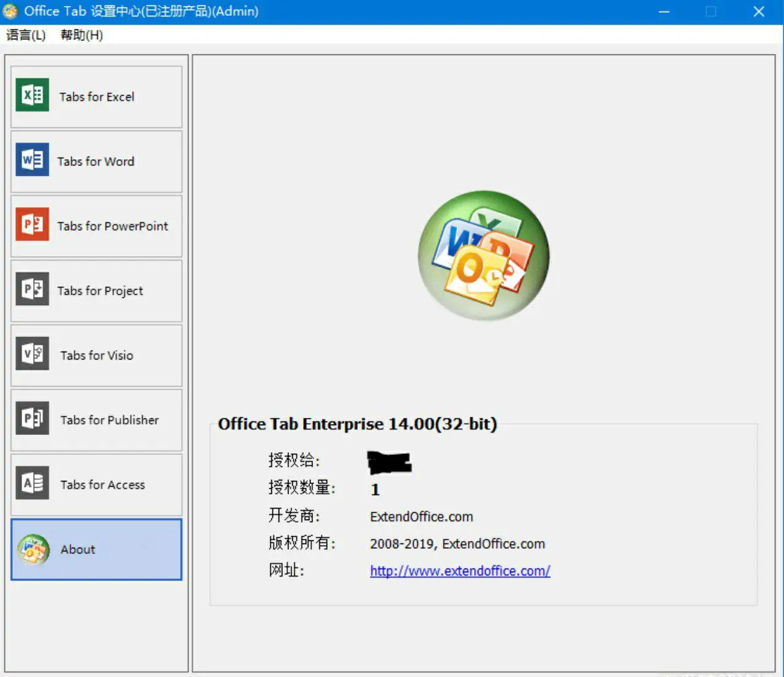Image resolution: width=784 pixels, height=677 pixels.
Task: Select the Tabs for Project label
Action: click(100, 291)
